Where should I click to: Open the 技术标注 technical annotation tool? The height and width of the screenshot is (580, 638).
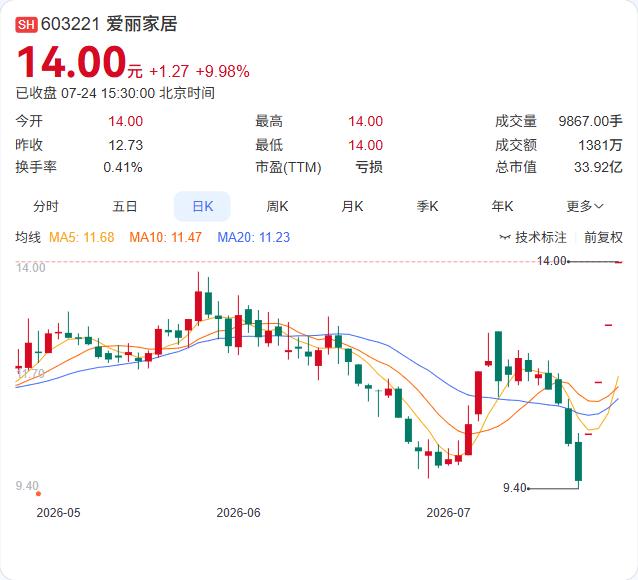coord(533,237)
